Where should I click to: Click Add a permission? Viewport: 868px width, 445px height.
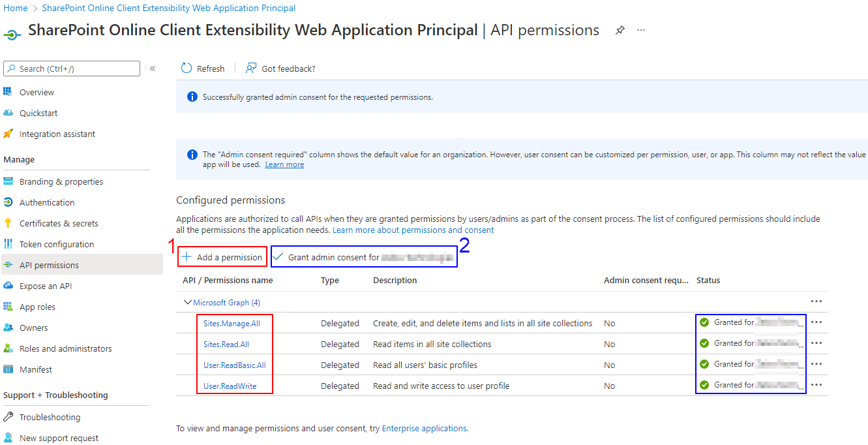point(222,256)
